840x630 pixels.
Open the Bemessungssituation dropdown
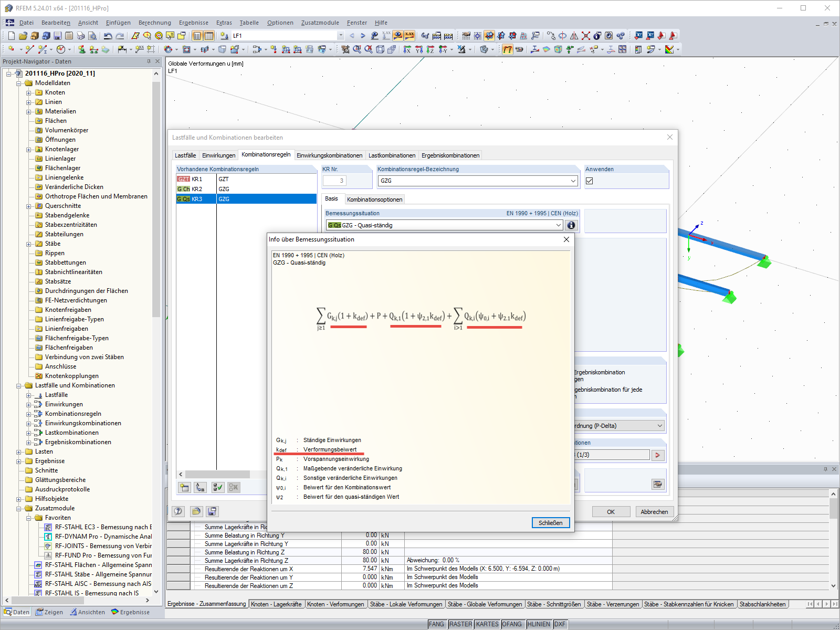click(559, 225)
